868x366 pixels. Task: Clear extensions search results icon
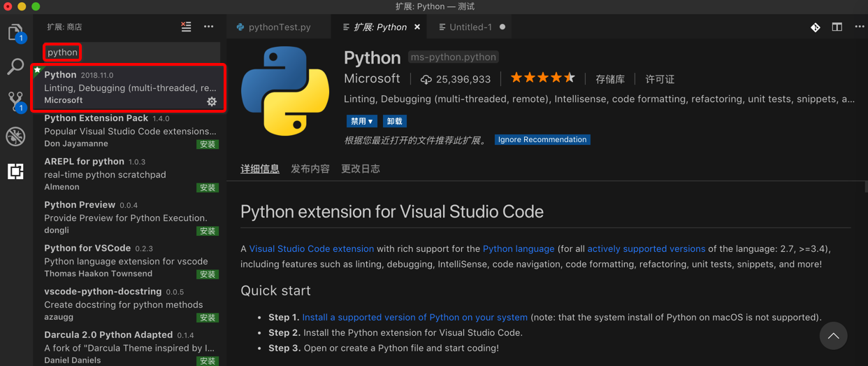pos(186,27)
